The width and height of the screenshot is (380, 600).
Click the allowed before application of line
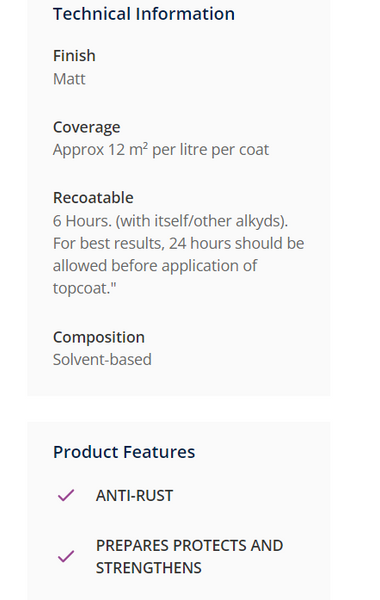(x=155, y=266)
